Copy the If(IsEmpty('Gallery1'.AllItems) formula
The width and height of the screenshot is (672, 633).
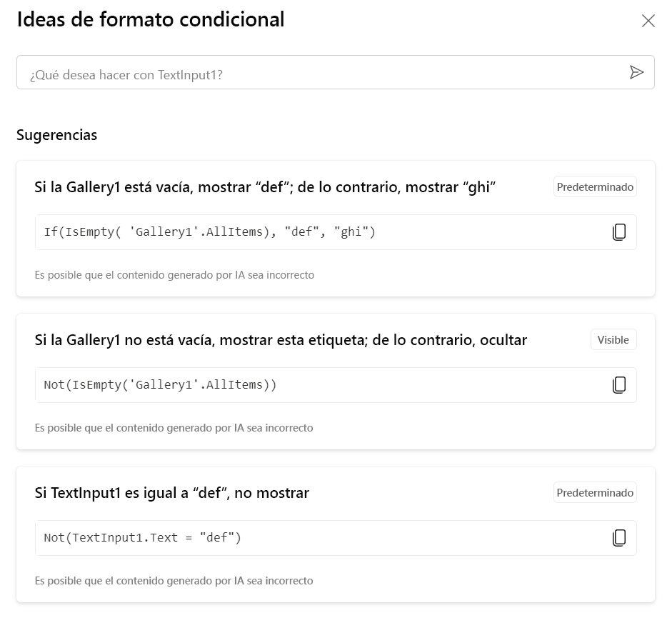tap(619, 232)
